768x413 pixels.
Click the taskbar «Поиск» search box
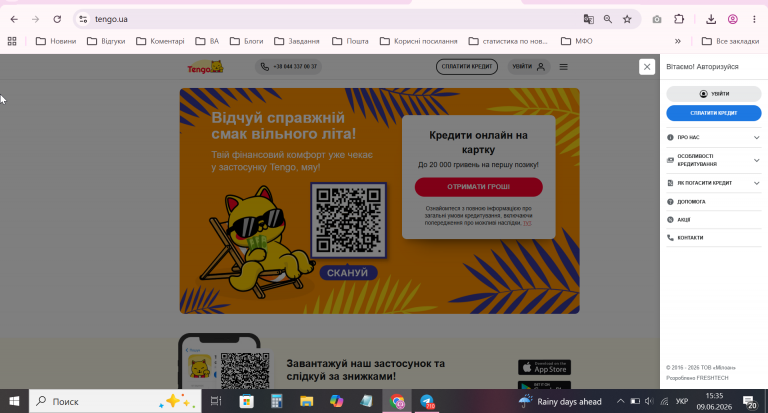pyautogui.click(x=115, y=401)
